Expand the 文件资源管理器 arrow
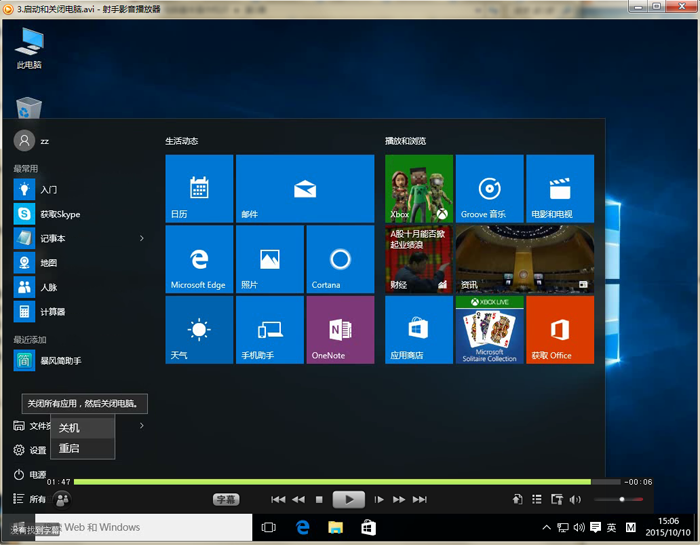The width and height of the screenshot is (700, 545). [142, 426]
